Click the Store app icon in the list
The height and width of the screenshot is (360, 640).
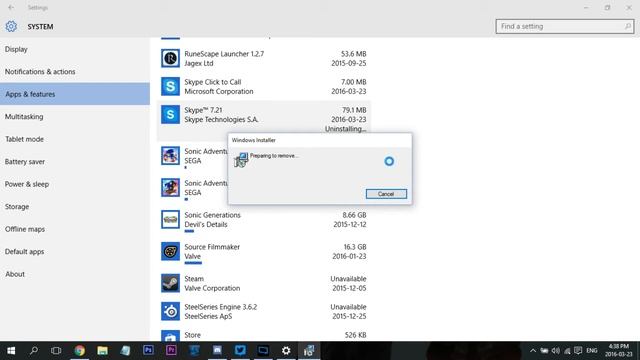[170, 336]
